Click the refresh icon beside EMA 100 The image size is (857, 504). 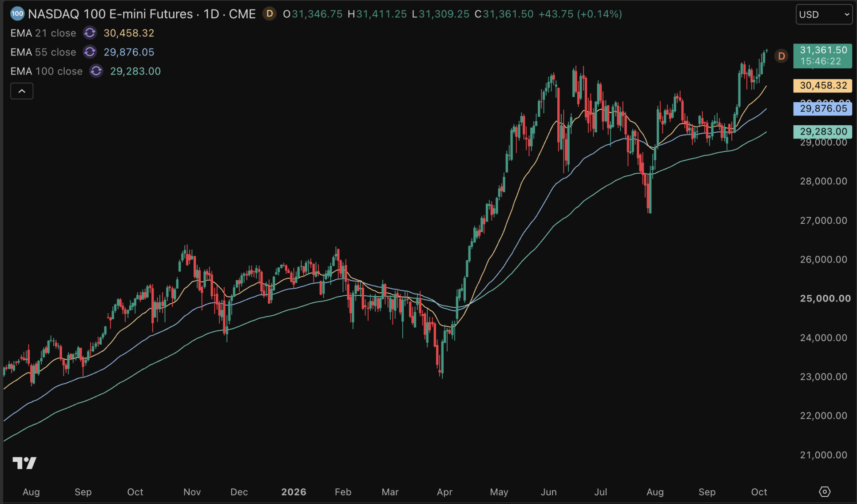(x=96, y=71)
